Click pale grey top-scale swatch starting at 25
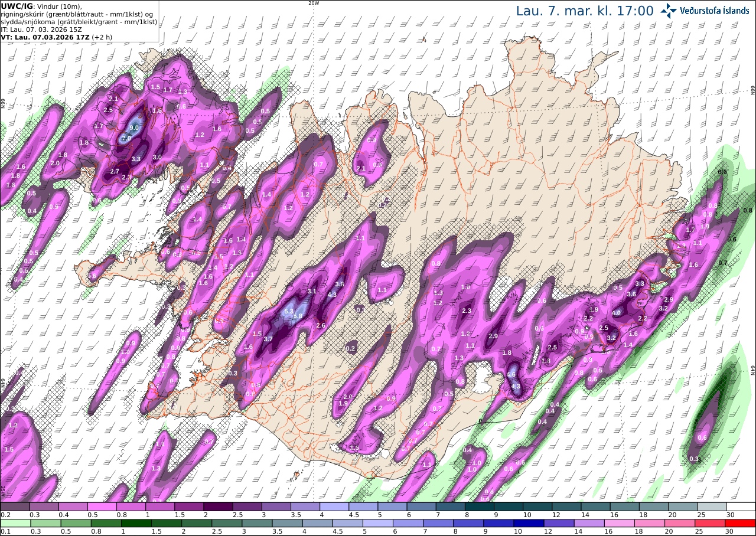 tap(712, 506)
